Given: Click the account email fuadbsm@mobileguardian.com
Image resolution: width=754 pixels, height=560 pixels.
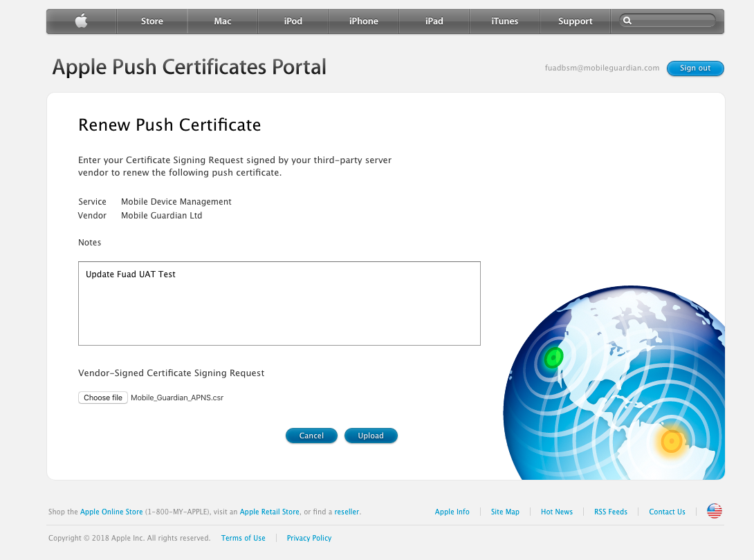Looking at the screenshot, I should click(602, 68).
